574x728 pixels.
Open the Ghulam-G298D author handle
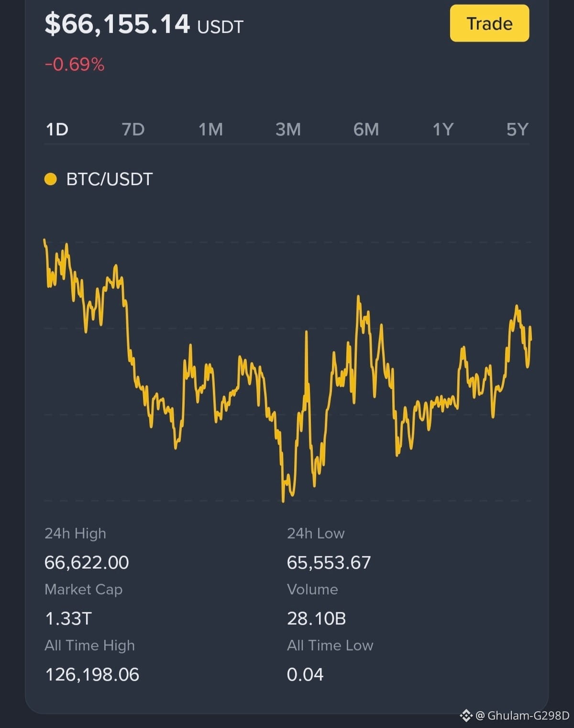tap(528, 716)
